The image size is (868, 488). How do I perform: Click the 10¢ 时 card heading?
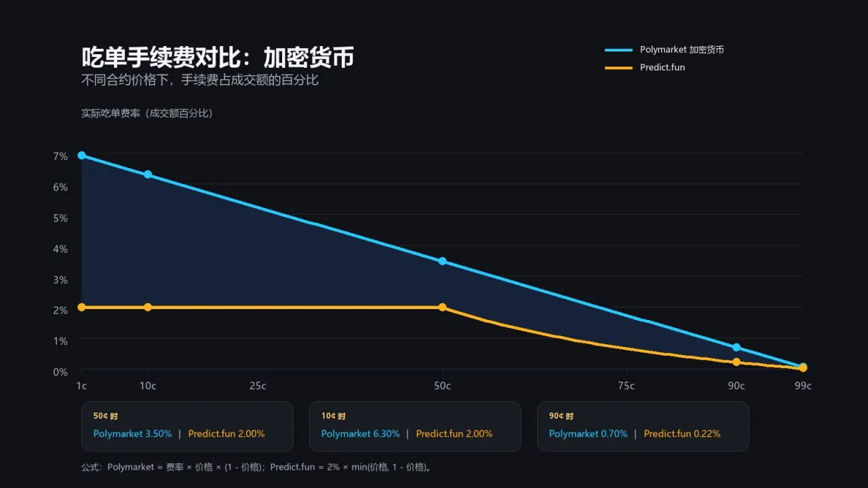[x=334, y=416]
